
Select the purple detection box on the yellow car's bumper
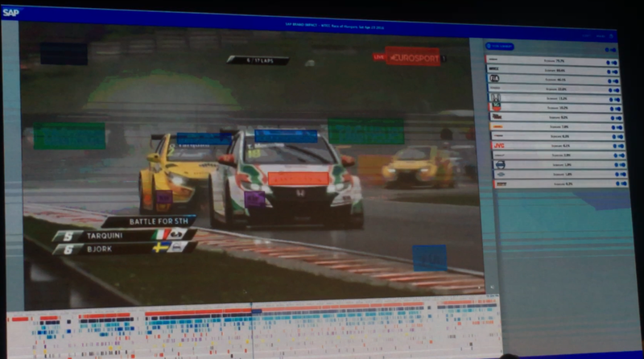pos(163,197)
